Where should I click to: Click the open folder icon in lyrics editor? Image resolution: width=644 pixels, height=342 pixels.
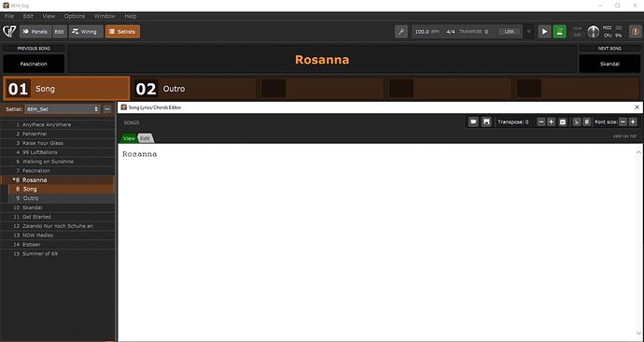click(x=473, y=122)
